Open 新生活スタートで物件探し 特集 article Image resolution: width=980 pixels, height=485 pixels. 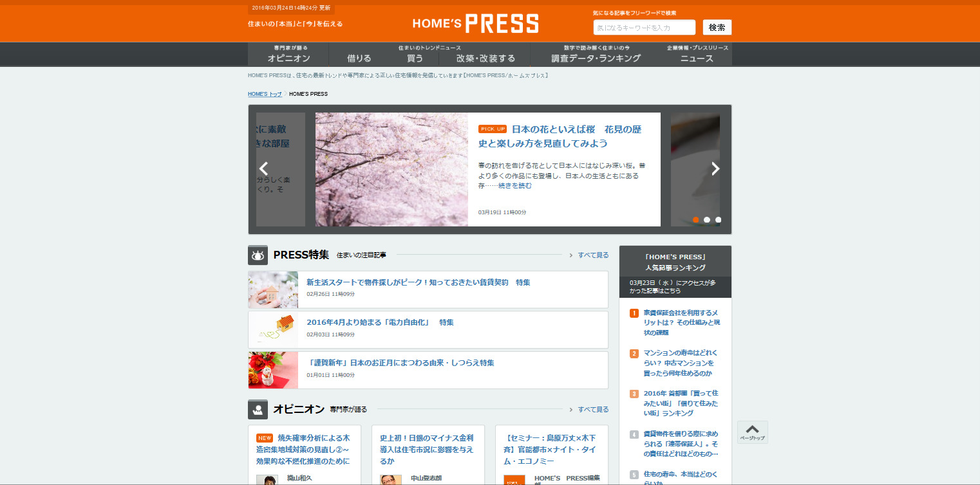tap(419, 282)
